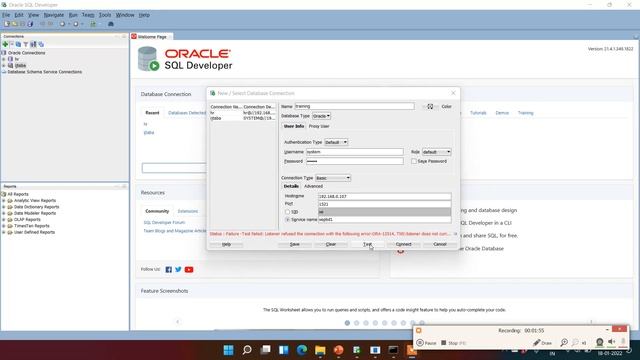The width and height of the screenshot is (640, 360).
Task: Open the Role dropdown
Action: [x=436, y=152]
